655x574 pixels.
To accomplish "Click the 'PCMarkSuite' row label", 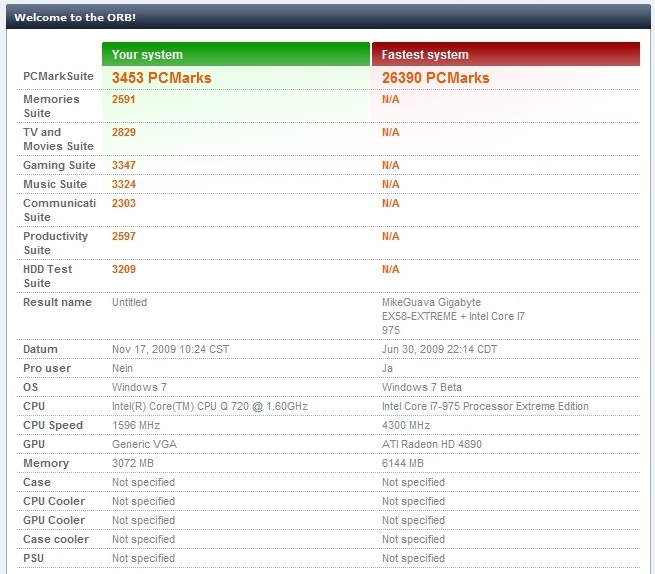I will tap(58, 76).
